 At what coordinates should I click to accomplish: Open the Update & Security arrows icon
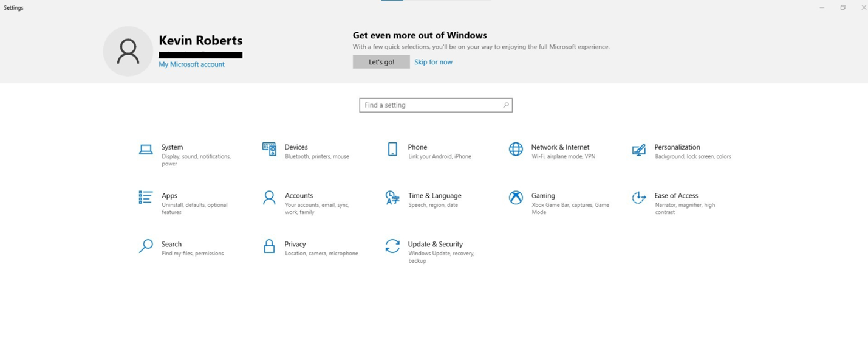tap(392, 246)
